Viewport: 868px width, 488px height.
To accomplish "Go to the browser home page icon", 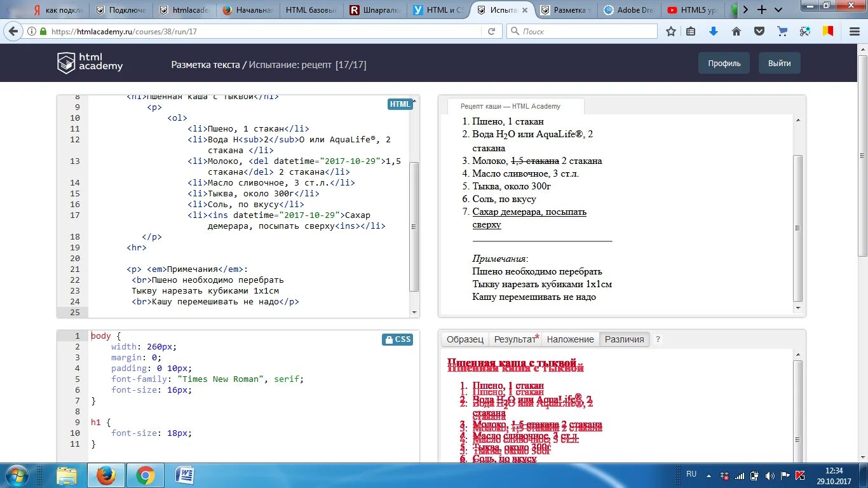I will pyautogui.click(x=736, y=31).
